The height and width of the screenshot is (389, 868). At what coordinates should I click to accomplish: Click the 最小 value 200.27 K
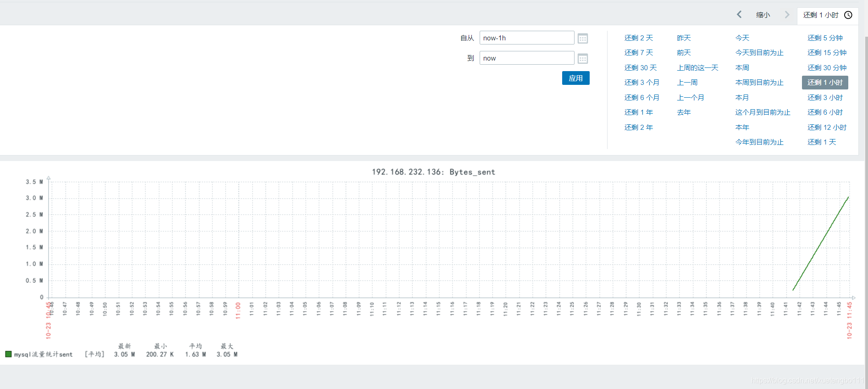(160, 355)
